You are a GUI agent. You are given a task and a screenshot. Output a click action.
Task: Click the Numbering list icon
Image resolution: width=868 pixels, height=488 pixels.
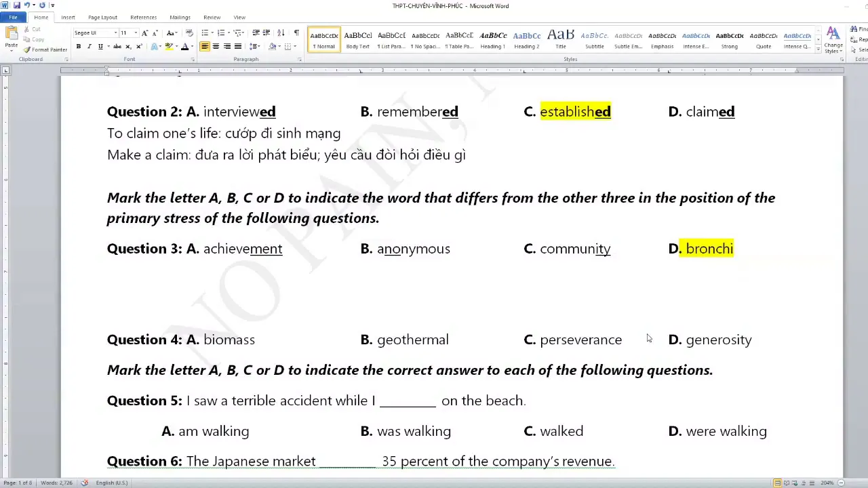(x=221, y=33)
